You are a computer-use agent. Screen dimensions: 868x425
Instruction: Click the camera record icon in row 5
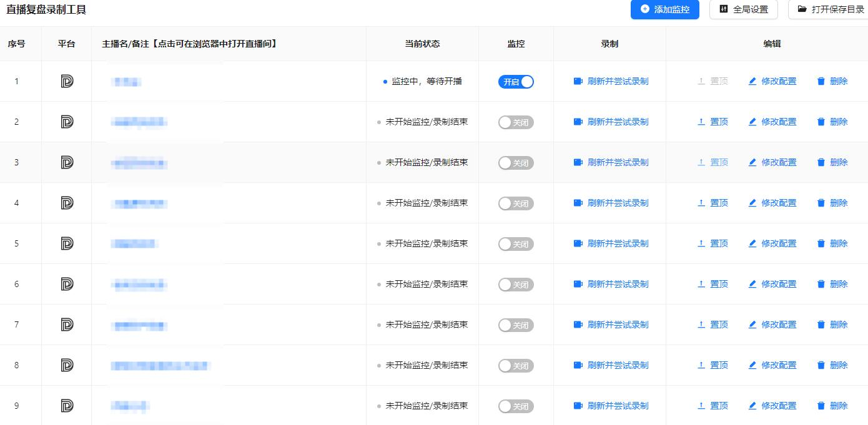click(x=578, y=243)
